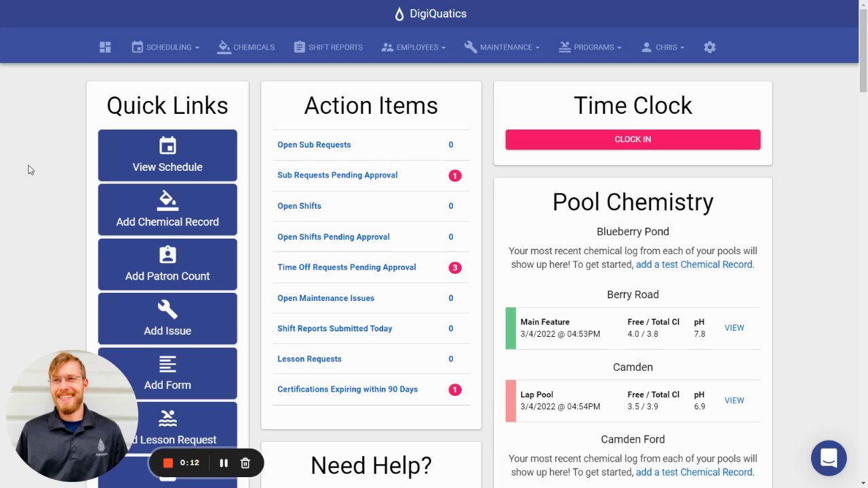Click the Add Issue wrench tile

click(x=167, y=319)
